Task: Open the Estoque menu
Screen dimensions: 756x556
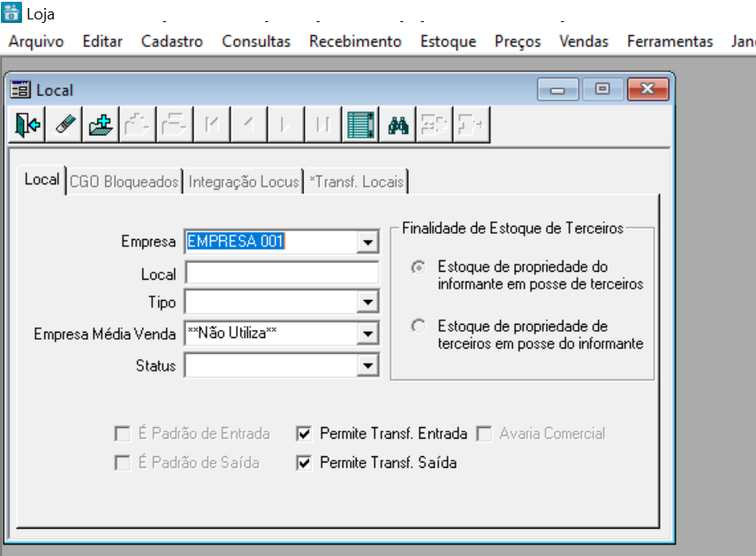Action: pyautogui.click(x=448, y=41)
